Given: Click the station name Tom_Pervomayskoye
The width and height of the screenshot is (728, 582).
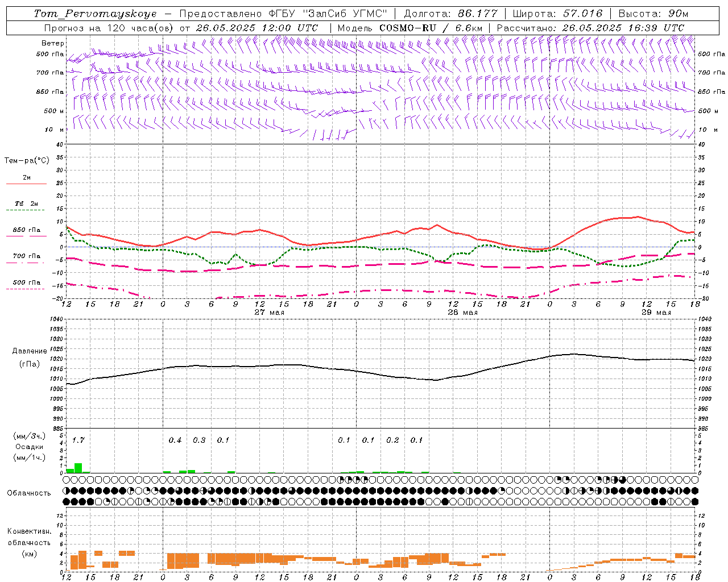Looking at the screenshot, I should (95, 14).
